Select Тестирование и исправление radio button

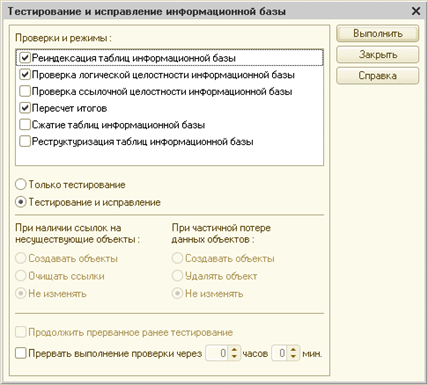21,202
